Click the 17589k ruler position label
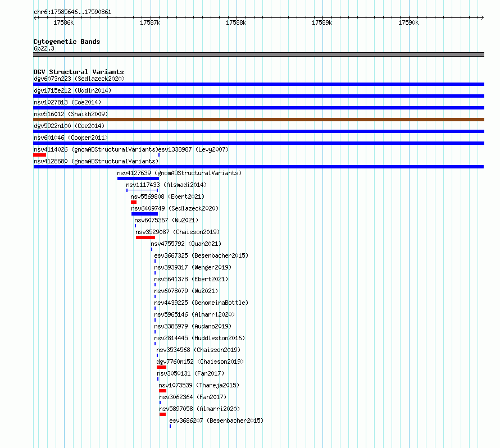The width and height of the screenshot is (500, 448). tap(322, 22)
